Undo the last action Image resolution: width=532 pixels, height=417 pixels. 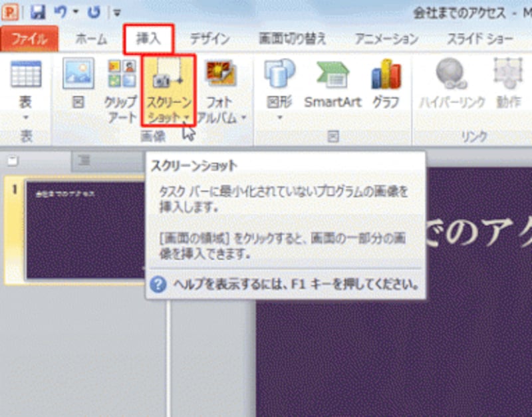61,13
